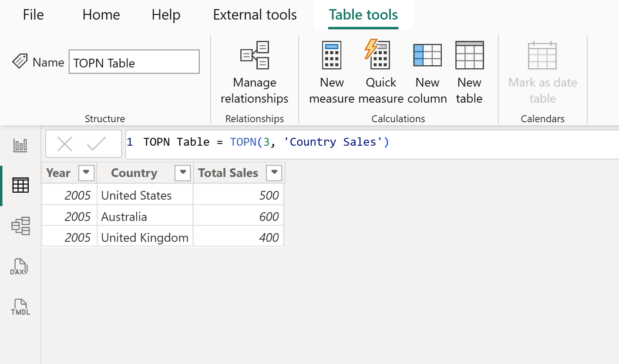The height and width of the screenshot is (364, 619).
Task: Click the table Name input field
Action: click(134, 62)
